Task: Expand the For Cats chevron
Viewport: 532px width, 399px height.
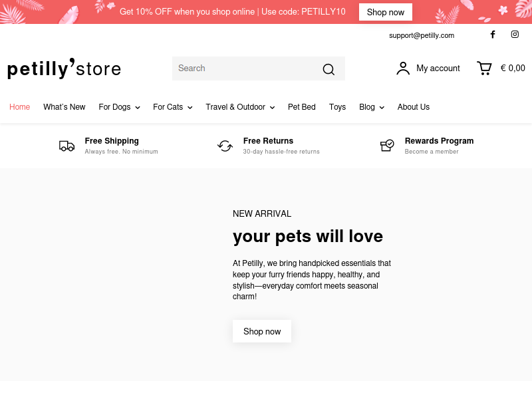Action: 190,108
